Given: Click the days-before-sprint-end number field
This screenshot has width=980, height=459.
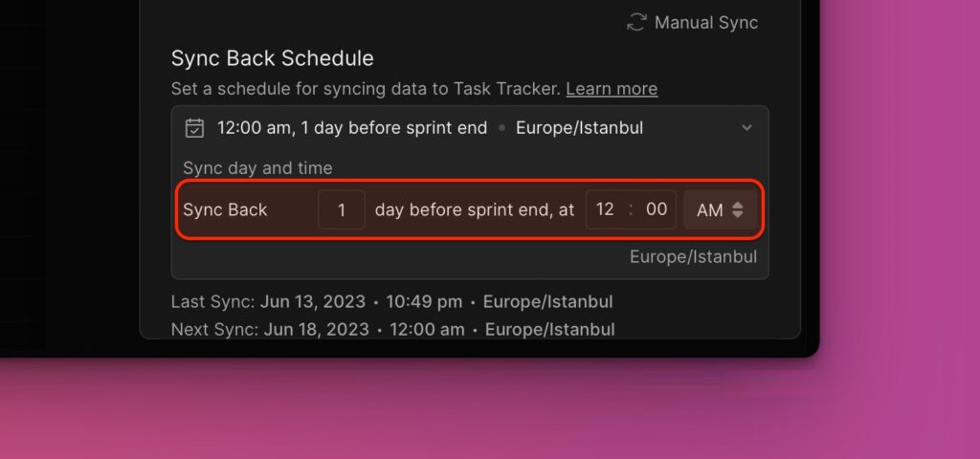Looking at the screenshot, I should point(342,209).
